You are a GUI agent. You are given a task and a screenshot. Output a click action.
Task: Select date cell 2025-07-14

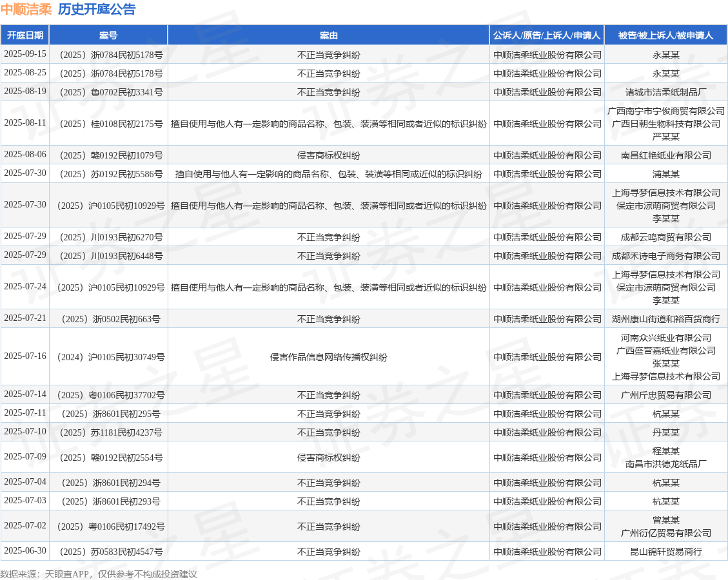point(25,394)
